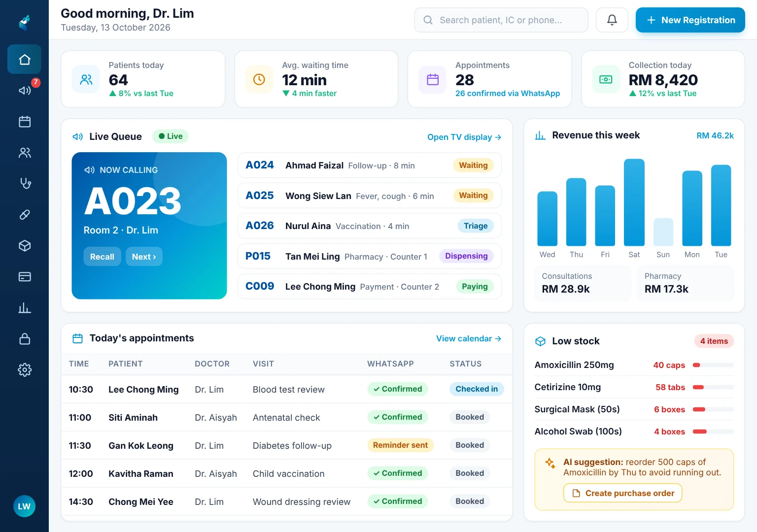Click the Alcohol Swab stock level bar
This screenshot has width=757, height=532.
713,432
